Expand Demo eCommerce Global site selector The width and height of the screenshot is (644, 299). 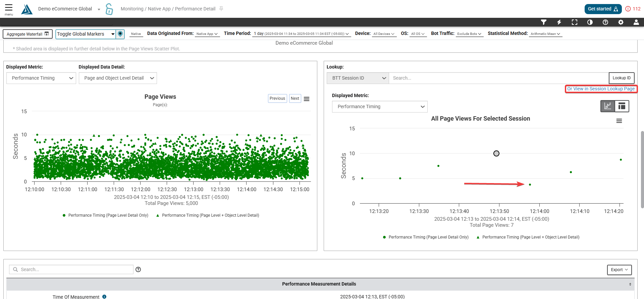pos(69,9)
